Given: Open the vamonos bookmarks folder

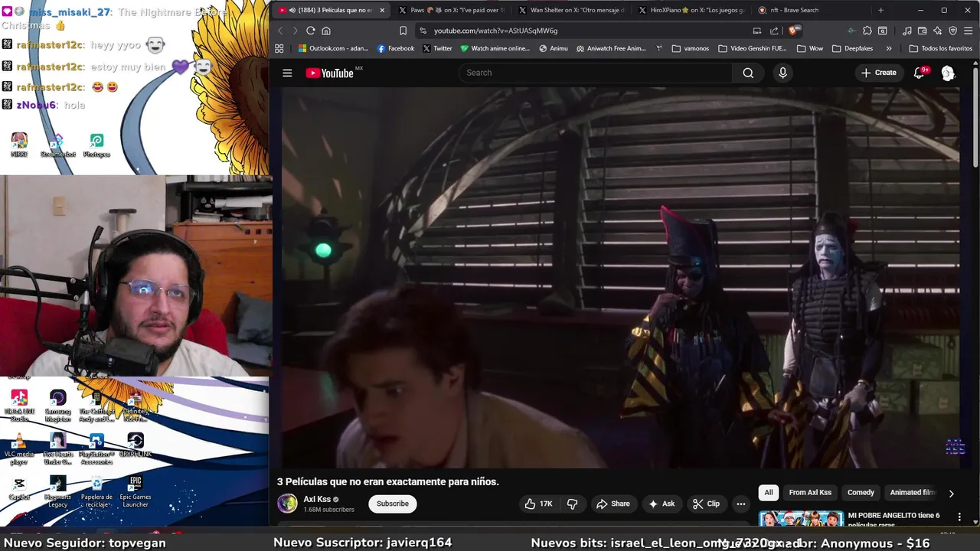Looking at the screenshot, I should (x=690, y=48).
